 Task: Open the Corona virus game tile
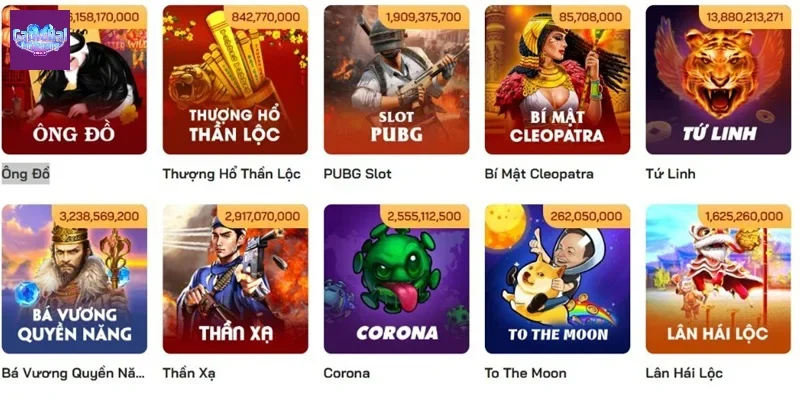pyautogui.click(x=396, y=279)
